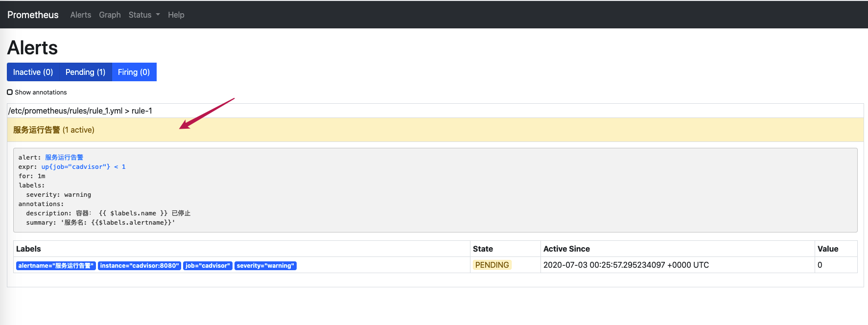Select the instance="cadvisor:8080" label badge
The width and height of the screenshot is (868, 325).
click(140, 266)
